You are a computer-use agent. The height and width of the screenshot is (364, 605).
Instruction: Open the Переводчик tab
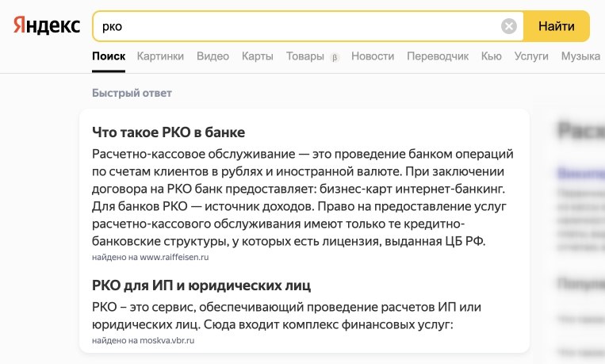[438, 56]
